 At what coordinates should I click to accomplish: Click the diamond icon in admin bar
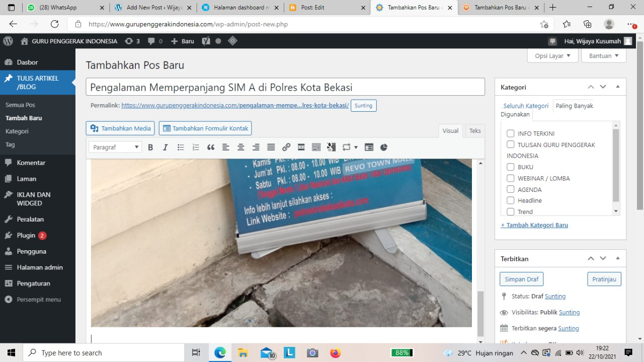[x=232, y=41]
